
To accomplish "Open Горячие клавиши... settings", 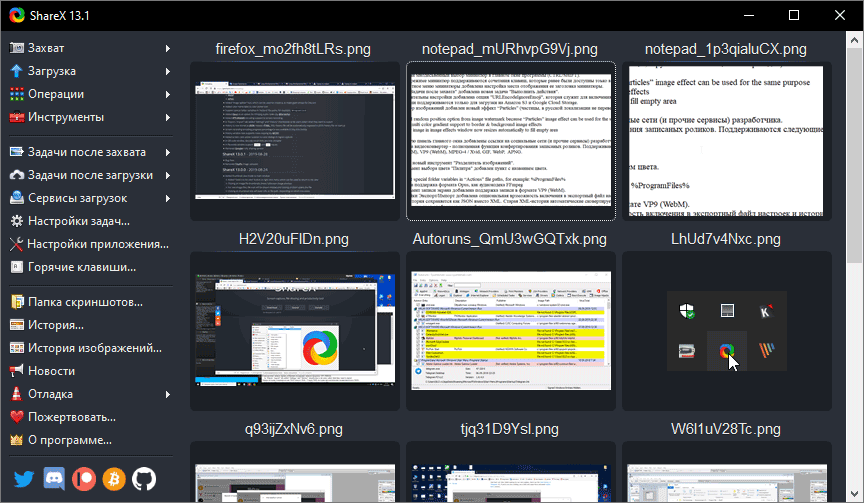I will (90, 267).
